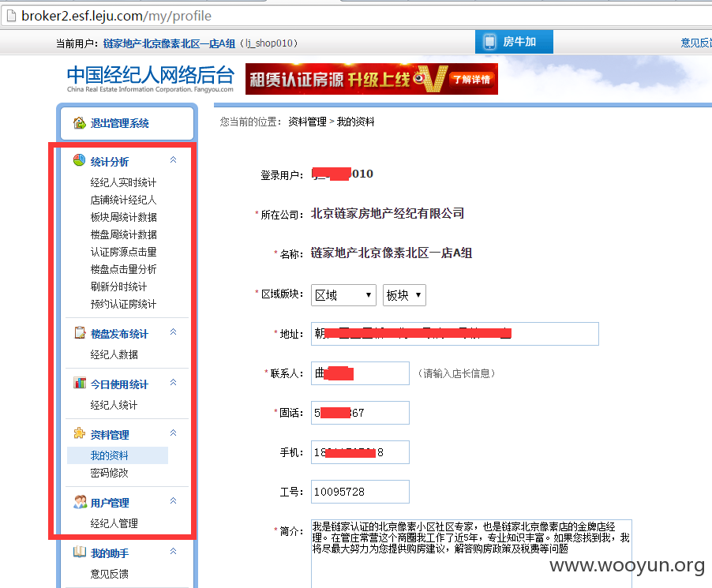712x588 pixels.
Task: Click the 统计分析 pie chart icon
Action: [80, 160]
